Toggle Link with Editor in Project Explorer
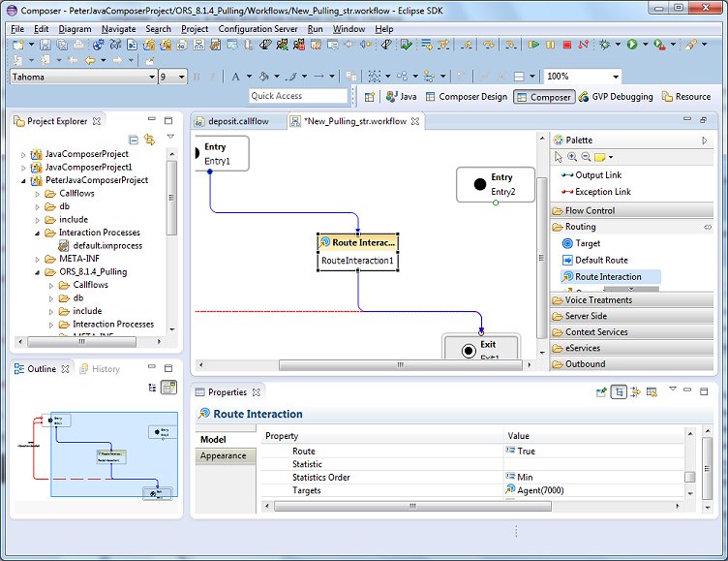The height and width of the screenshot is (561, 728). coord(149,140)
